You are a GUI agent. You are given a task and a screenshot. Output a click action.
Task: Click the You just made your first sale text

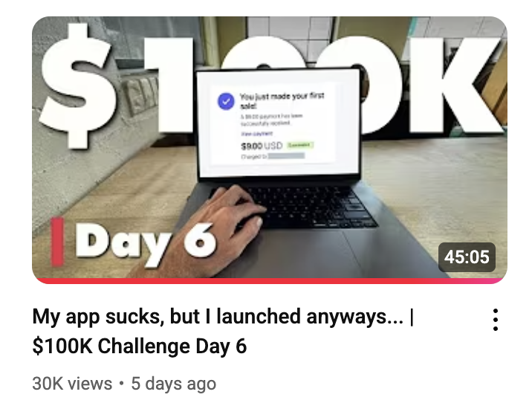coord(282,101)
